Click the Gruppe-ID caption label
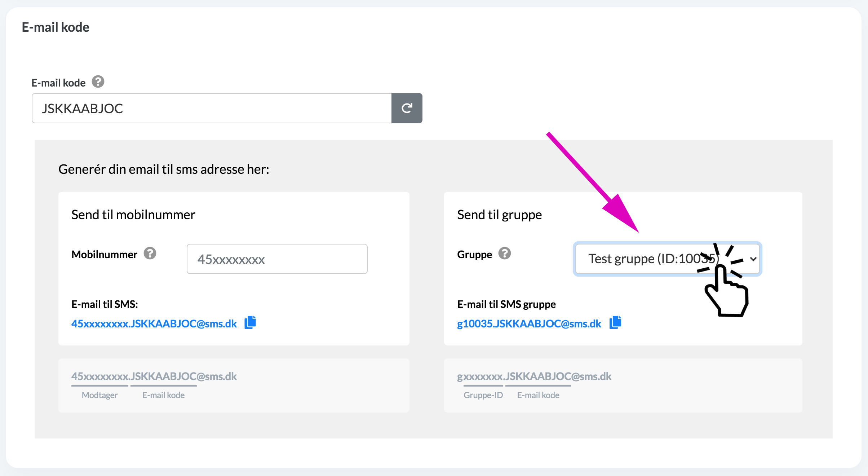The height and width of the screenshot is (476, 868). pyautogui.click(x=483, y=395)
